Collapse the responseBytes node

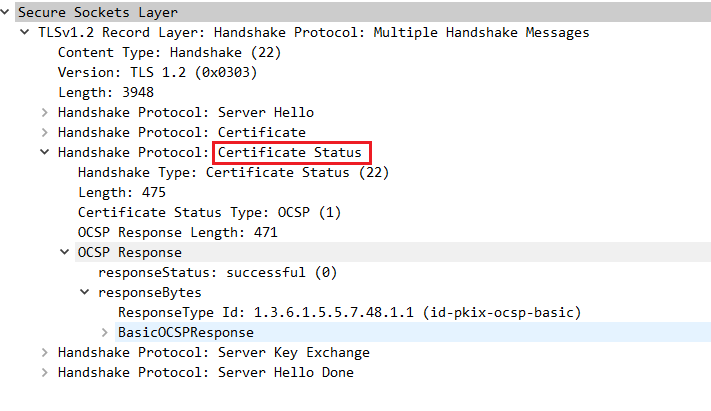click(84, 292)
